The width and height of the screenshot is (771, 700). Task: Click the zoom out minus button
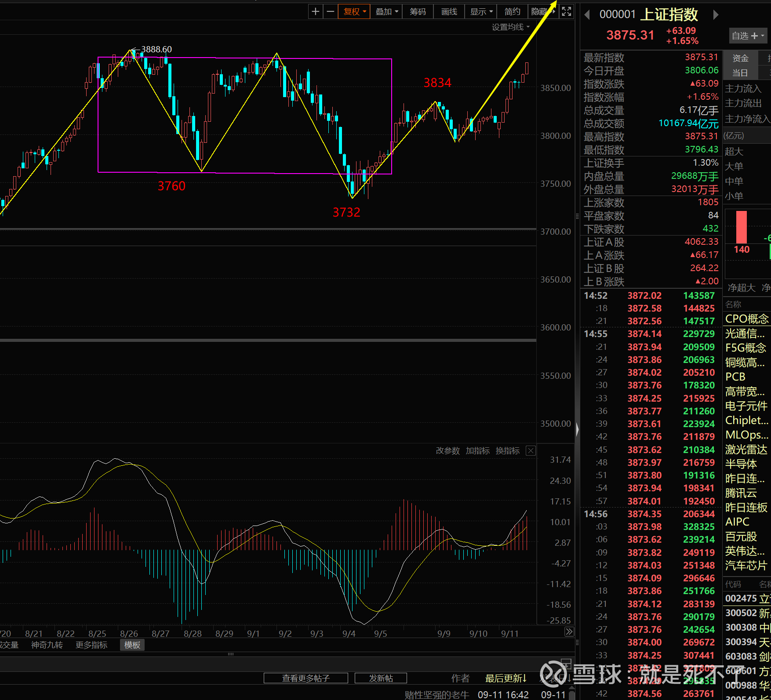tap(330, 11)
